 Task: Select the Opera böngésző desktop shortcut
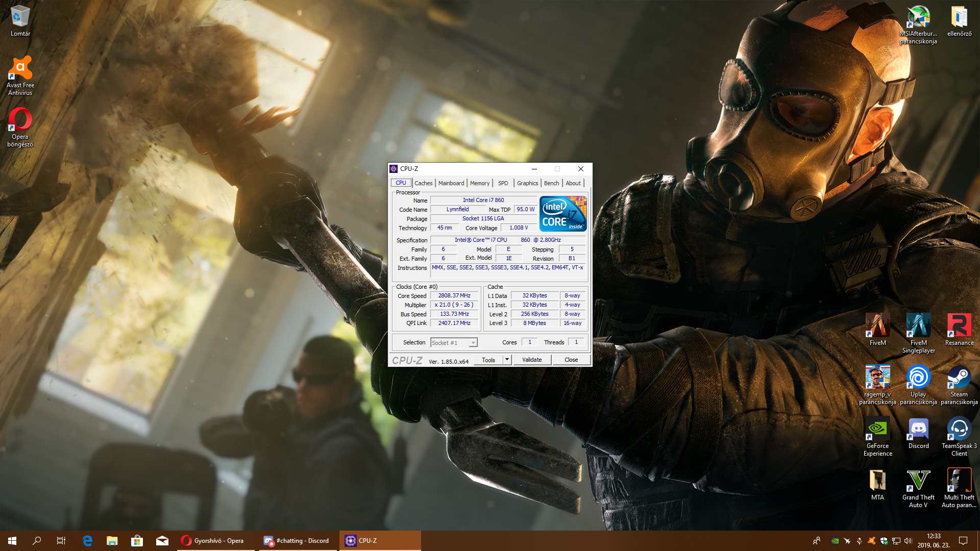pyautogui.click(x=20, y=128)
